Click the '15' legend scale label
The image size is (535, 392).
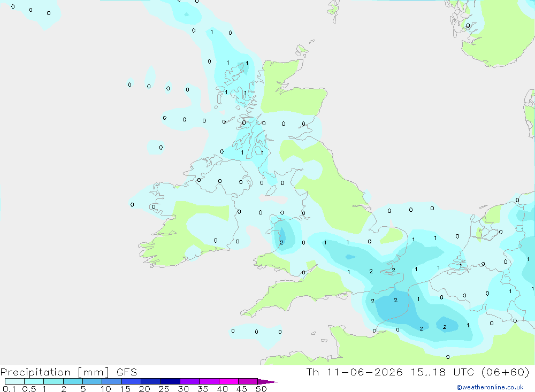[x=125, y=389]
